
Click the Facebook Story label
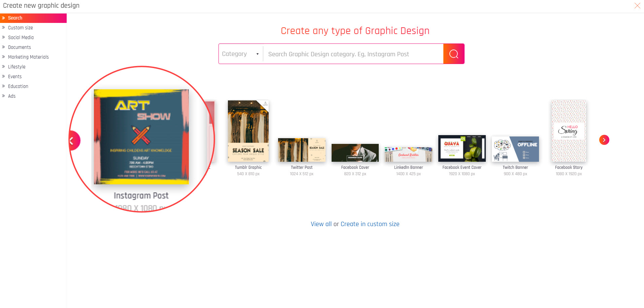click(x=569, y=167)
